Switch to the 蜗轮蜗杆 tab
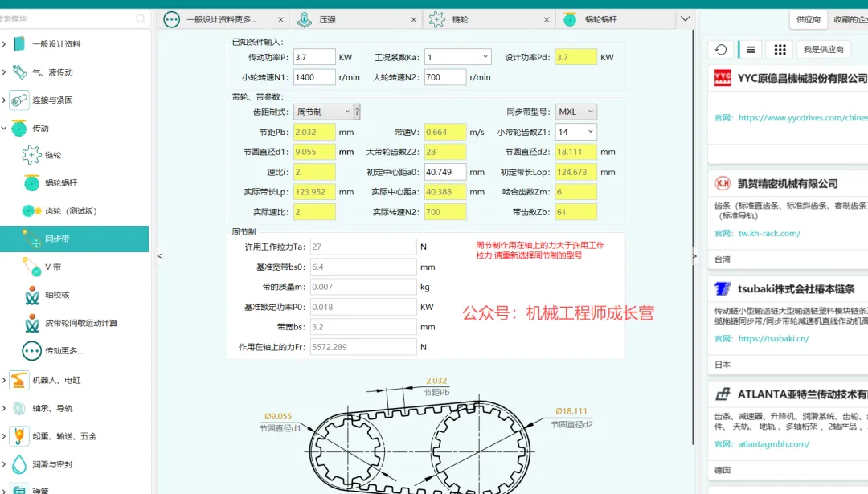Image resolution: width=868 pixels, height=494 pixels. pos(615,19)
